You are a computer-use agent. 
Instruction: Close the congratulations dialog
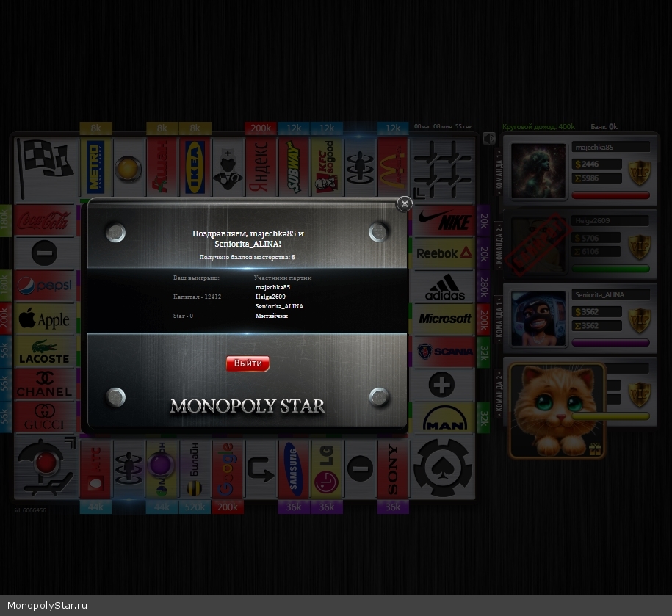[404, 204]
